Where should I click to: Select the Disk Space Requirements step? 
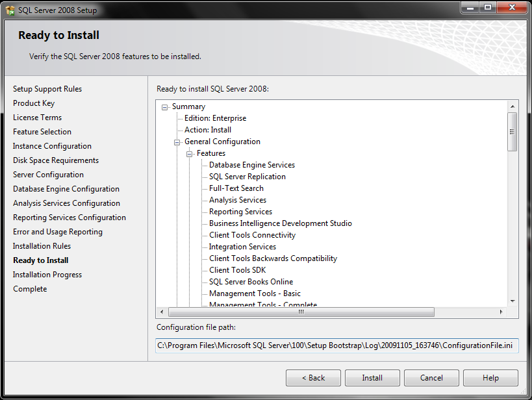pyautogui.click(x=56, y=160)
